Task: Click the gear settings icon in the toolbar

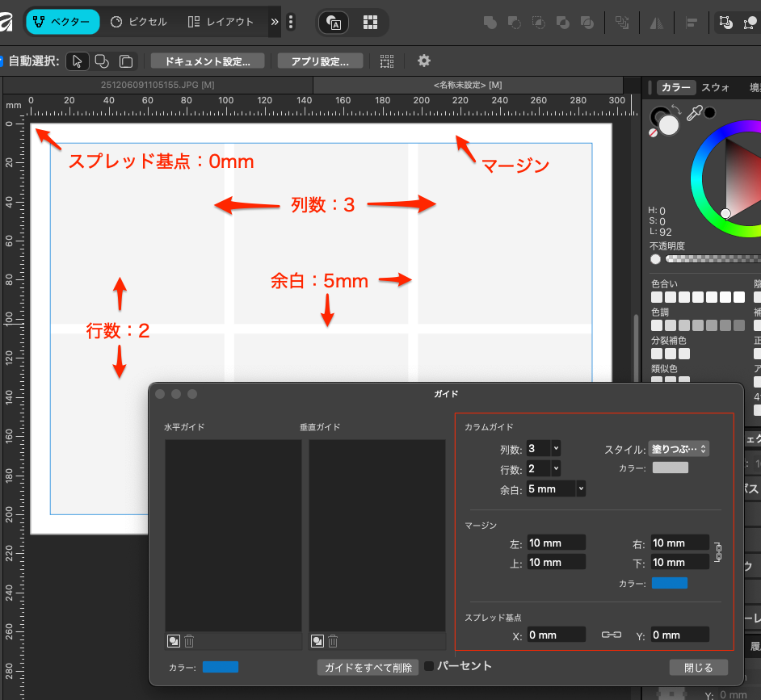Action: coord(423,61)
